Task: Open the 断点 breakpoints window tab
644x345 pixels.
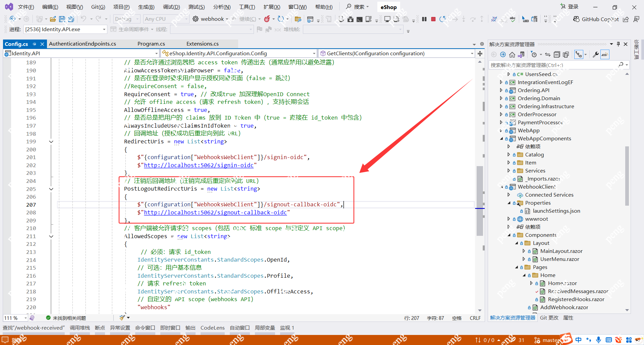Action: (100, 328)
